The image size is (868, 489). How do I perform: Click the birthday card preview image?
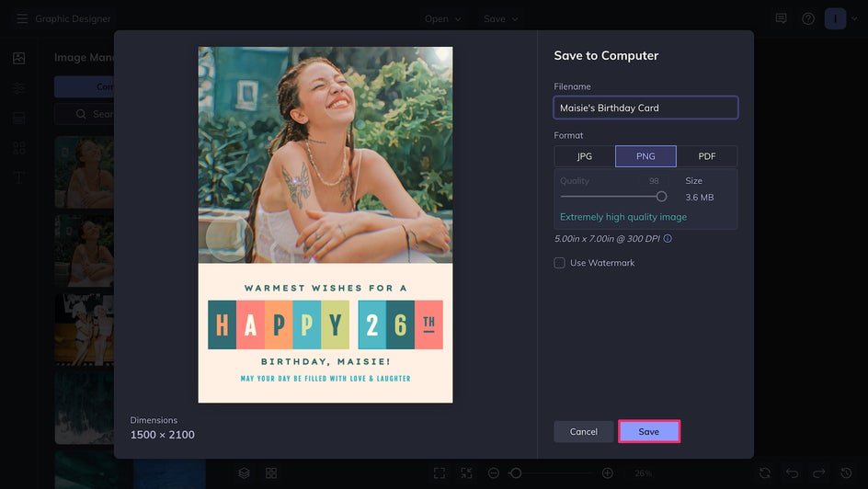[325, 224]
